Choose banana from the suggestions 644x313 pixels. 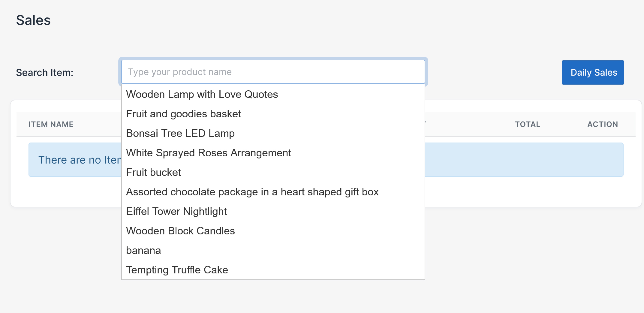143,250
